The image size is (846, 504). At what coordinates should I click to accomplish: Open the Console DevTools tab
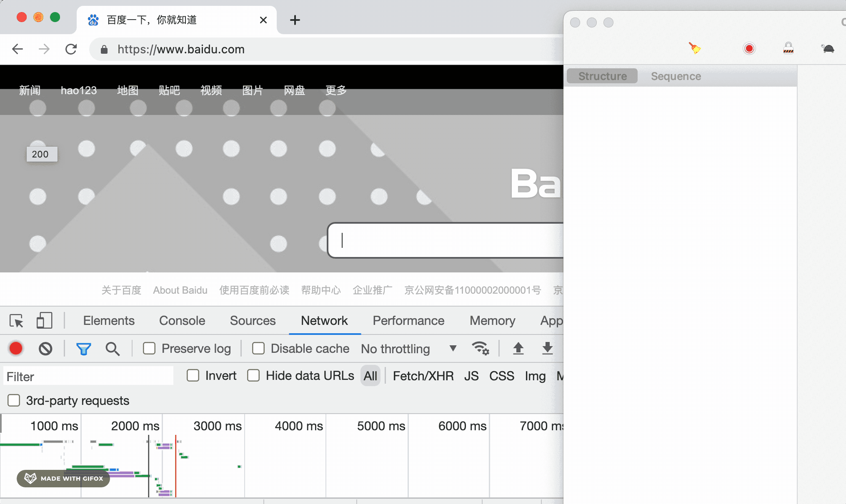[x=182, y=320]
